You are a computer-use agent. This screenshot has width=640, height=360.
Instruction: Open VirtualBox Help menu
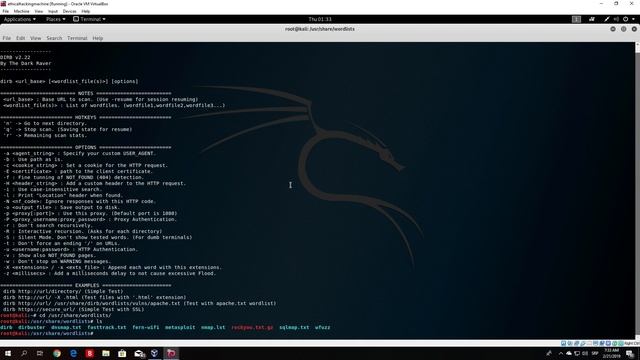[86, 11]
